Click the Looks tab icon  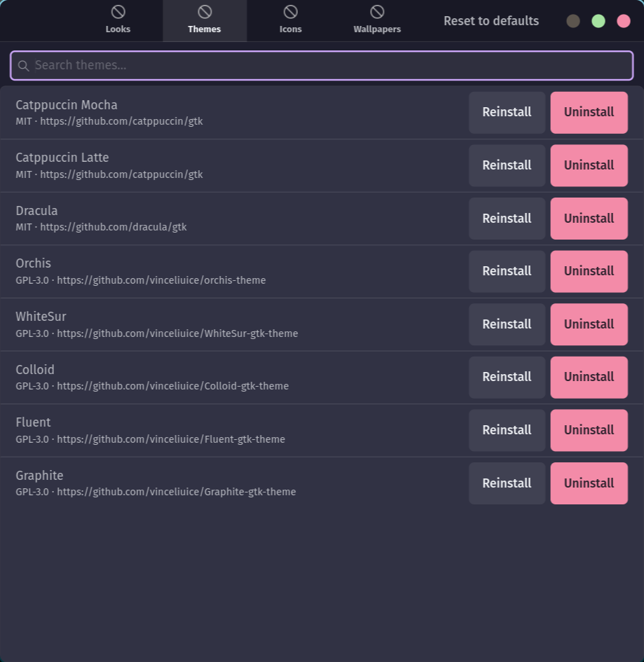tap(118, 12)
